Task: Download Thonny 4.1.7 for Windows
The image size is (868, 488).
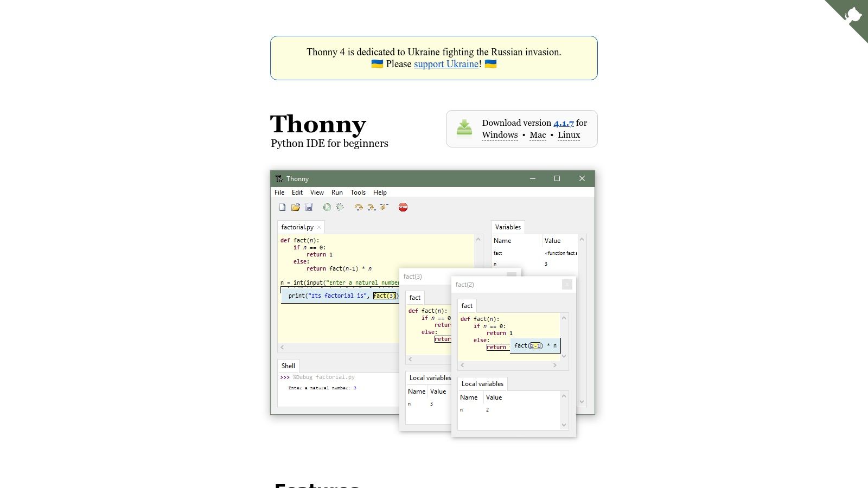Action: click(x=499, y=134)
